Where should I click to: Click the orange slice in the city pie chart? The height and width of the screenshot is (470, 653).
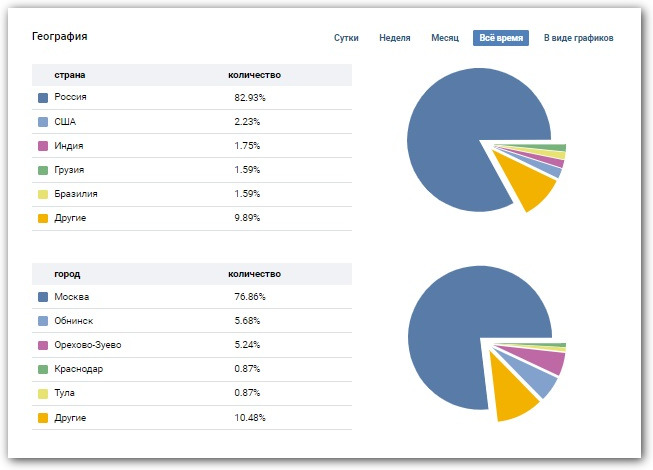[x=510, y=398]
